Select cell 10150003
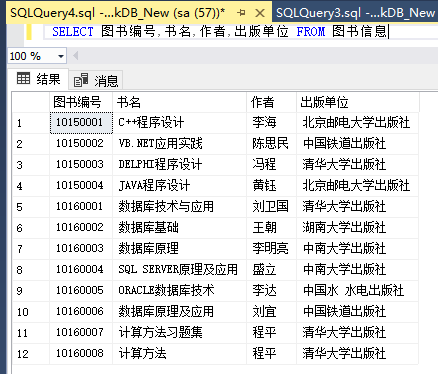 point(81,165)
